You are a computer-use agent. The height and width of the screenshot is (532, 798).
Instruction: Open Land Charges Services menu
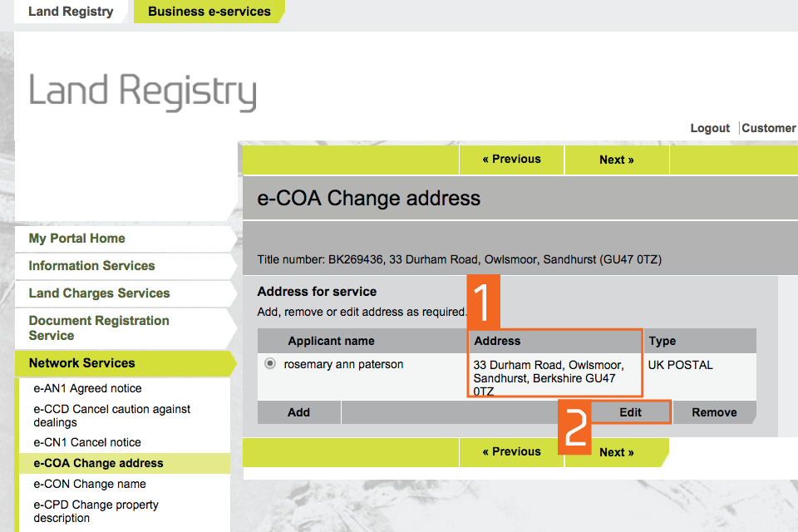coord(99,293)
